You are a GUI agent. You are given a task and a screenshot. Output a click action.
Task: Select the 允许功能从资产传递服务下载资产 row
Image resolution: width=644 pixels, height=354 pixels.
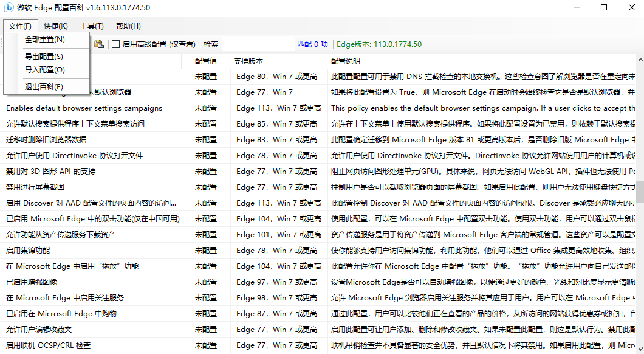318,234
